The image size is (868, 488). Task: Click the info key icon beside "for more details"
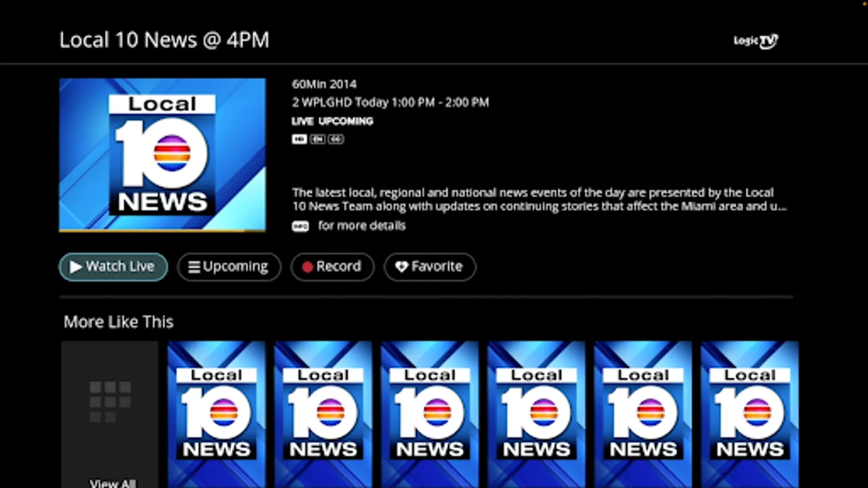click(301, 226)
